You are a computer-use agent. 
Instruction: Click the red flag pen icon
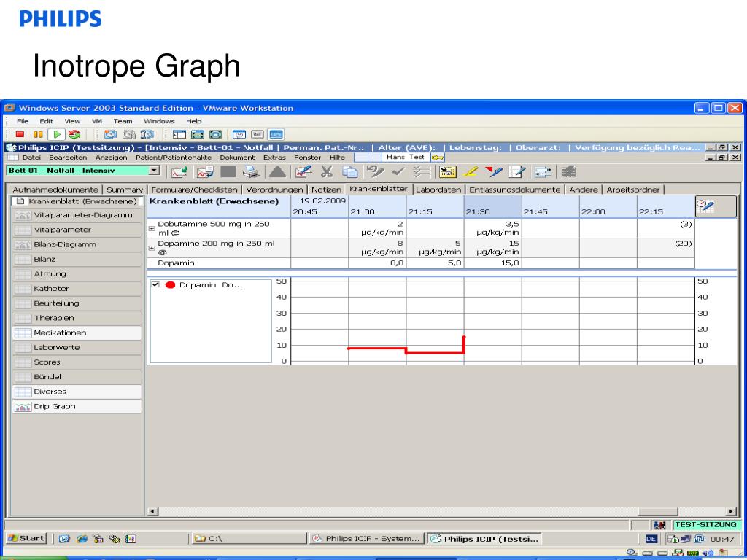click(493, 172)
